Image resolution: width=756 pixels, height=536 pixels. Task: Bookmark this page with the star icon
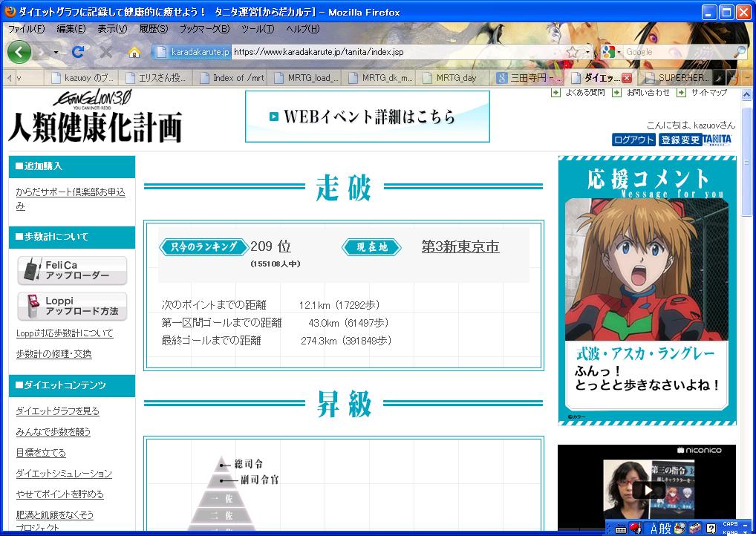click(573, 51)
